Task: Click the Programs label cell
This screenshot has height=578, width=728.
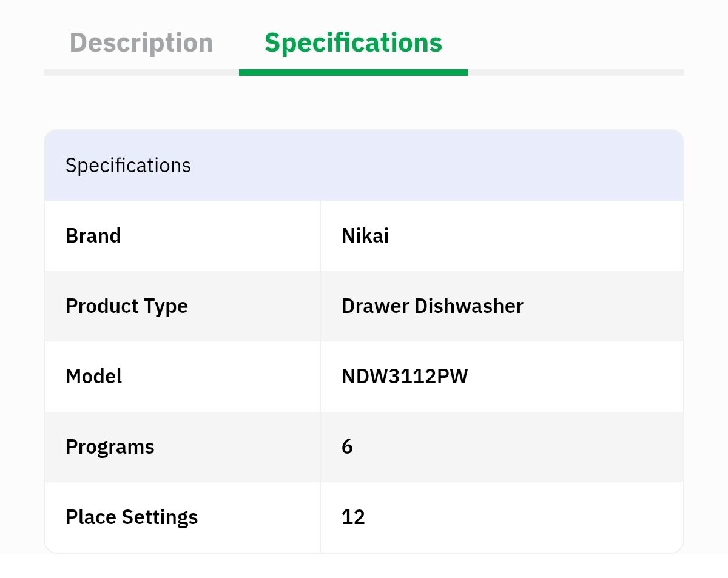Action: tap(182, 447)
